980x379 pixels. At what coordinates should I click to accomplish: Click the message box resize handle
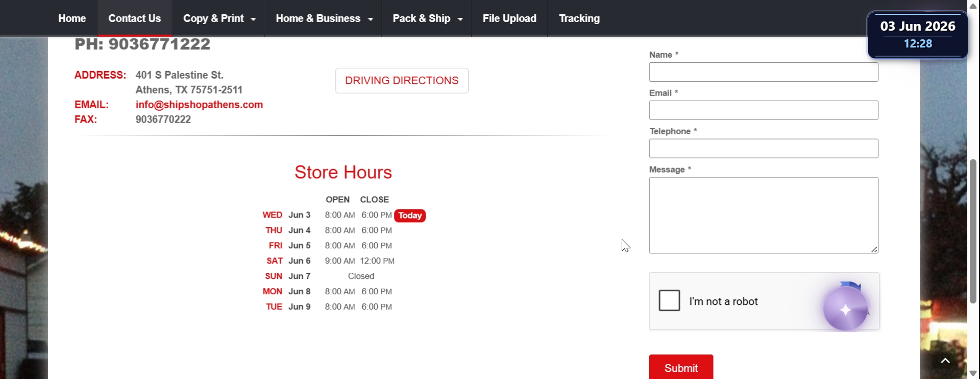coord(874,249)
